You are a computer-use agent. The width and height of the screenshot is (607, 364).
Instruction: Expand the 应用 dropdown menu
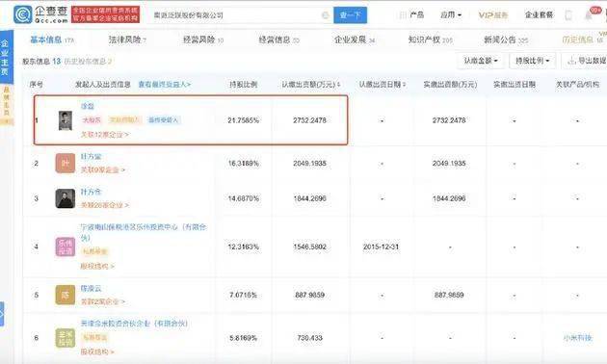pyautogui.click(x=451, y=15)
